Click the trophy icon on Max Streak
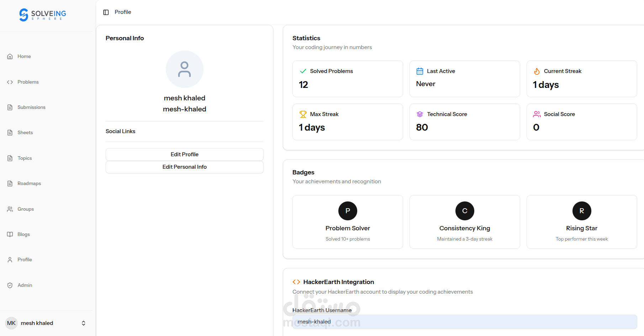This screenshot has width=644, height=336. point(303,114)
